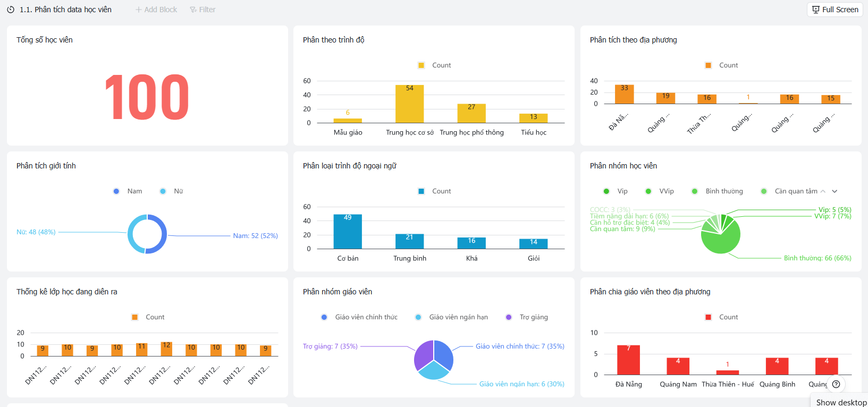This screenshot has height=407, width=868.
Task: Click the class bar showing 12
Action: tap(166, 349)
